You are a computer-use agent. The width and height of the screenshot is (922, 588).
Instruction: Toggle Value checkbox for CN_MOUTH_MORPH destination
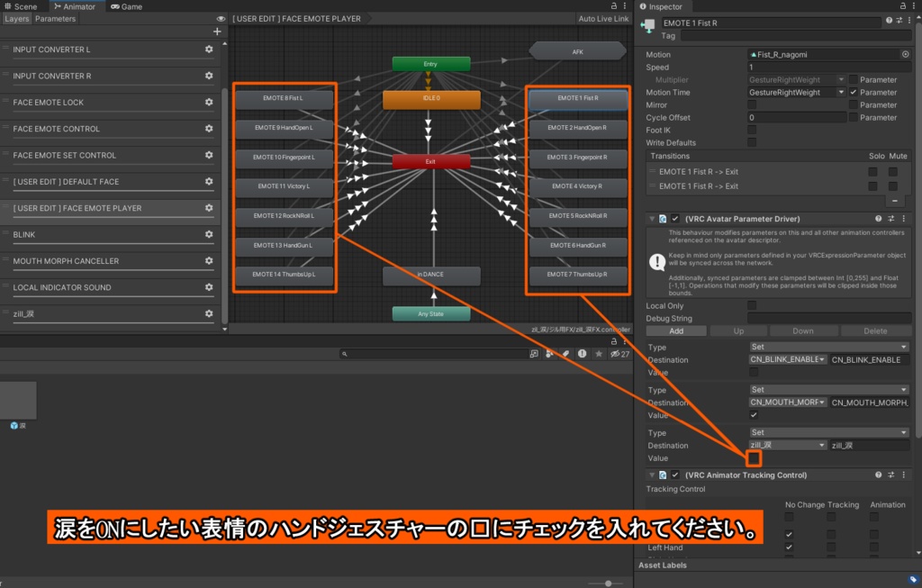pos(754,415)
